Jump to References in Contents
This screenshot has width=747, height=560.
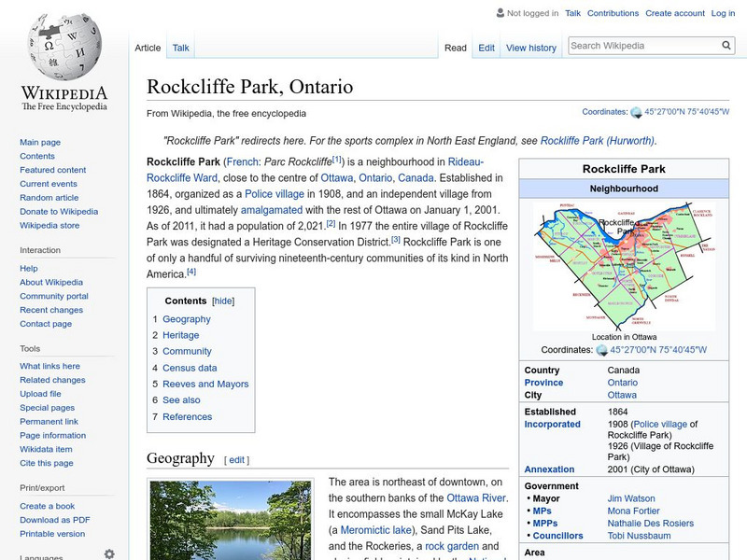pos(188,416)
